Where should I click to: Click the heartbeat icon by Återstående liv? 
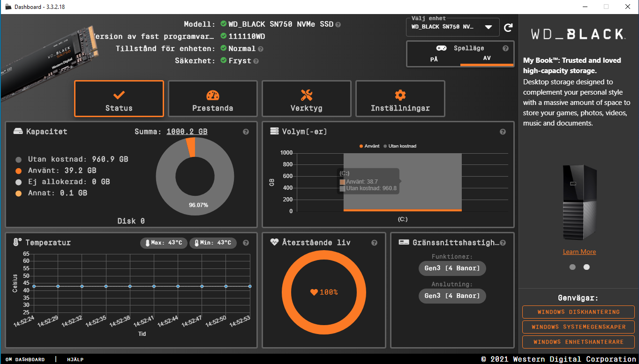tap(275, 242)
